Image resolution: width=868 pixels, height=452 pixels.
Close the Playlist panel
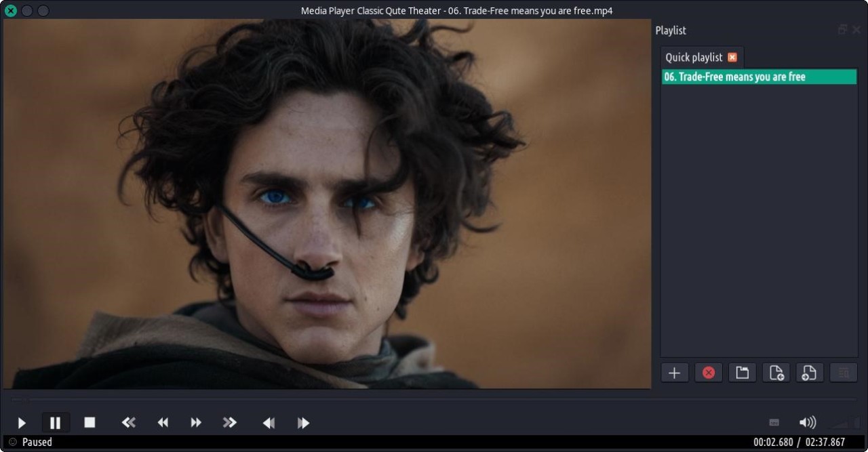[856, 30]
